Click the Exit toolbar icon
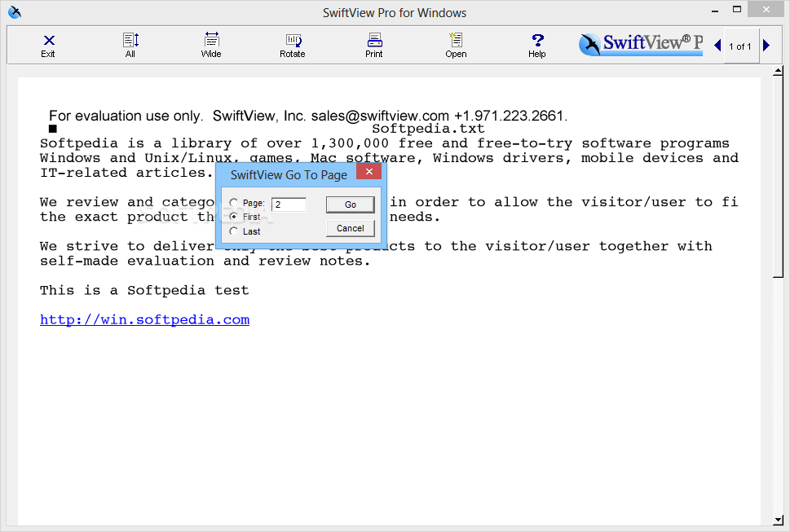 tap(48, 46)
